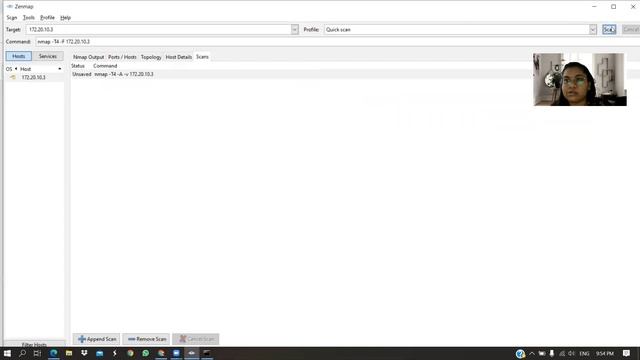Select host 172.20.10.3 in list
The image size is (640, 360).
point(33,77)
